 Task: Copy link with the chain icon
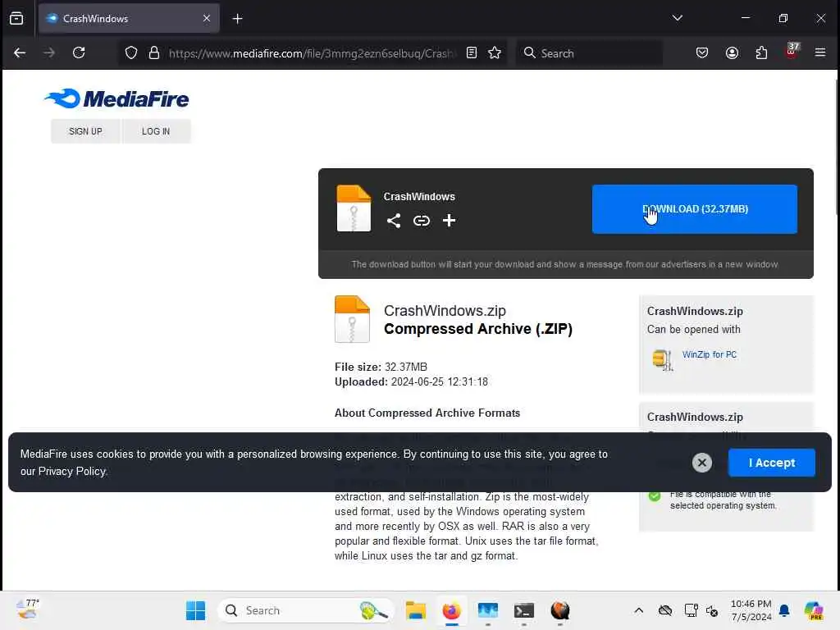coord(422,220)
